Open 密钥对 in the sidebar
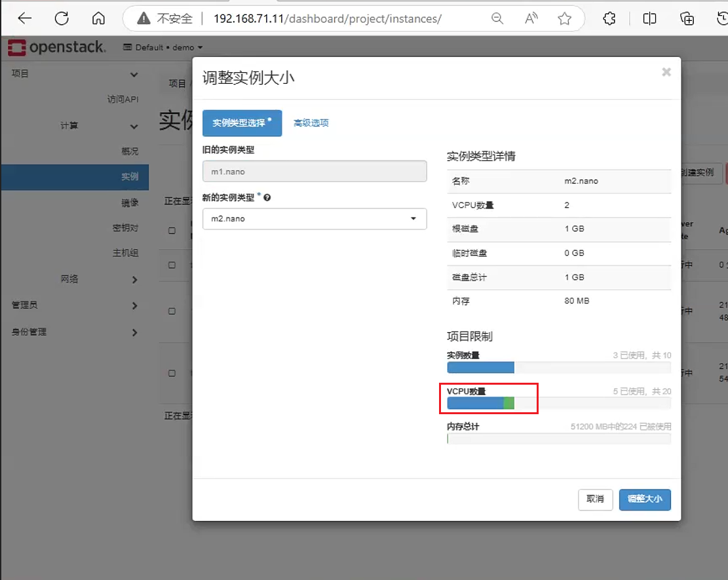 point(125,228)
